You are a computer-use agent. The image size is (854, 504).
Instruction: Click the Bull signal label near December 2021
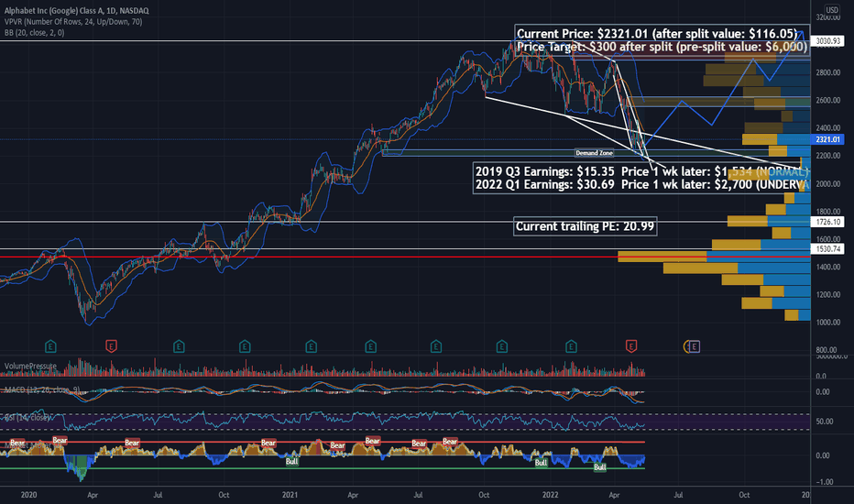(x=541, y=463)
